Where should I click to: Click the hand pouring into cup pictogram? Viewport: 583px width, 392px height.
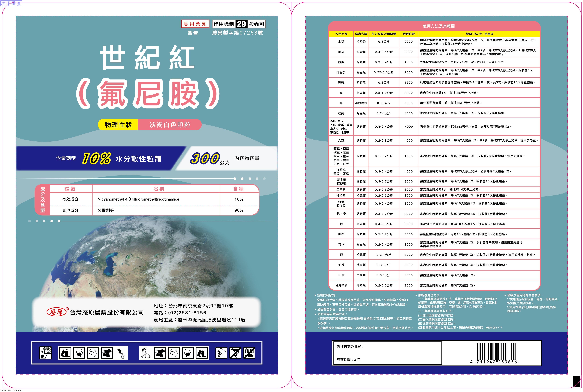121,353
